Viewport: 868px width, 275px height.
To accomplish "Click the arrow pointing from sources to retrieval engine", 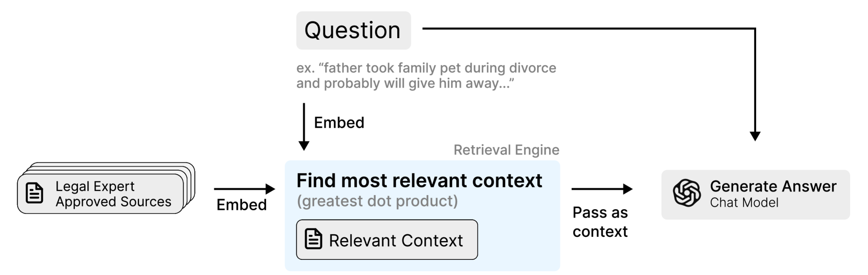I will (x=244, y=189).
